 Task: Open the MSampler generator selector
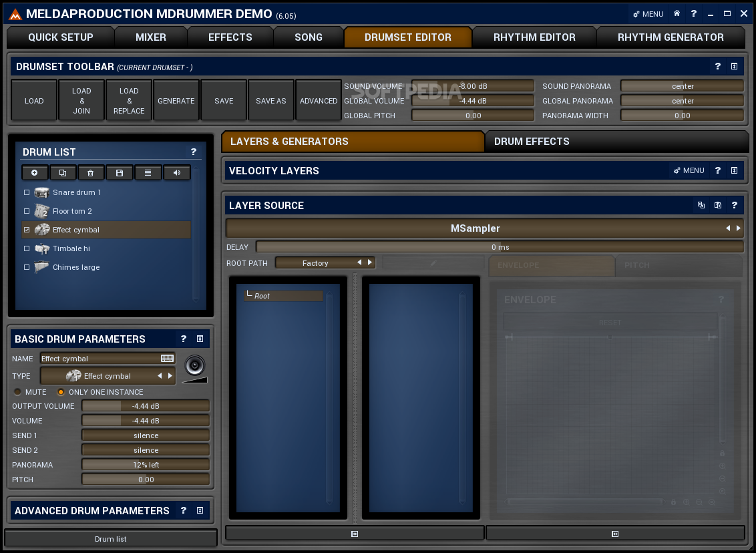[x=475, y=228]
